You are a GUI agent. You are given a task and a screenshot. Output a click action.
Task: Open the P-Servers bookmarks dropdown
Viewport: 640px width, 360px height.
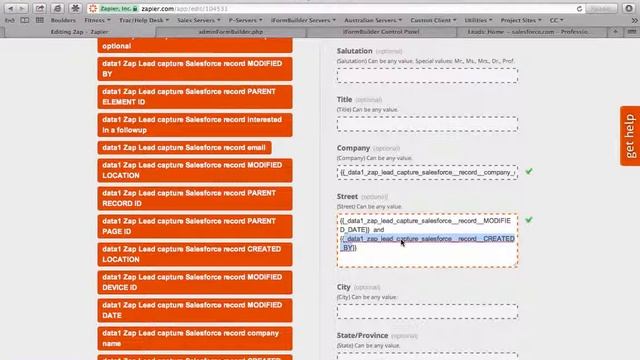[x=245, y=20]
